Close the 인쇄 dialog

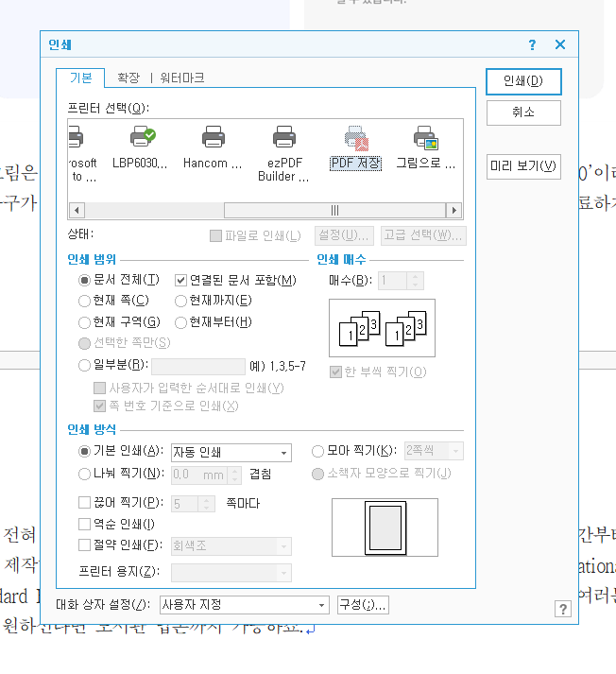pos(560,44)
